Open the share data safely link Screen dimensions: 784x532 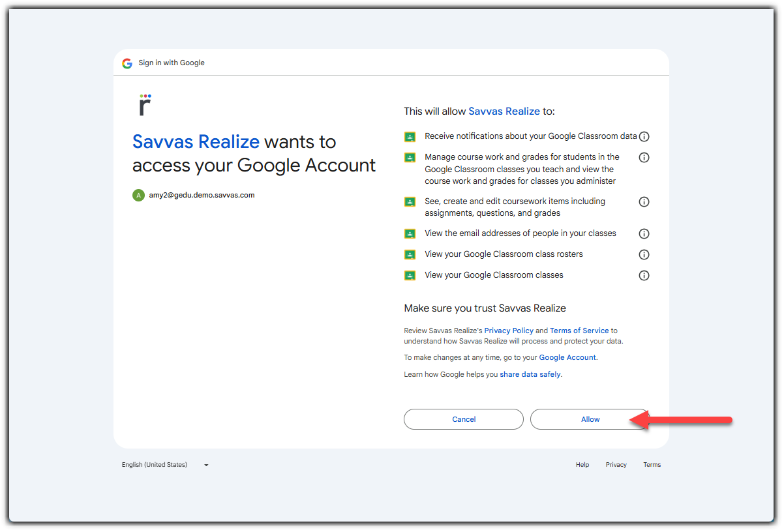pyautogui.click(x=530, y=374)
